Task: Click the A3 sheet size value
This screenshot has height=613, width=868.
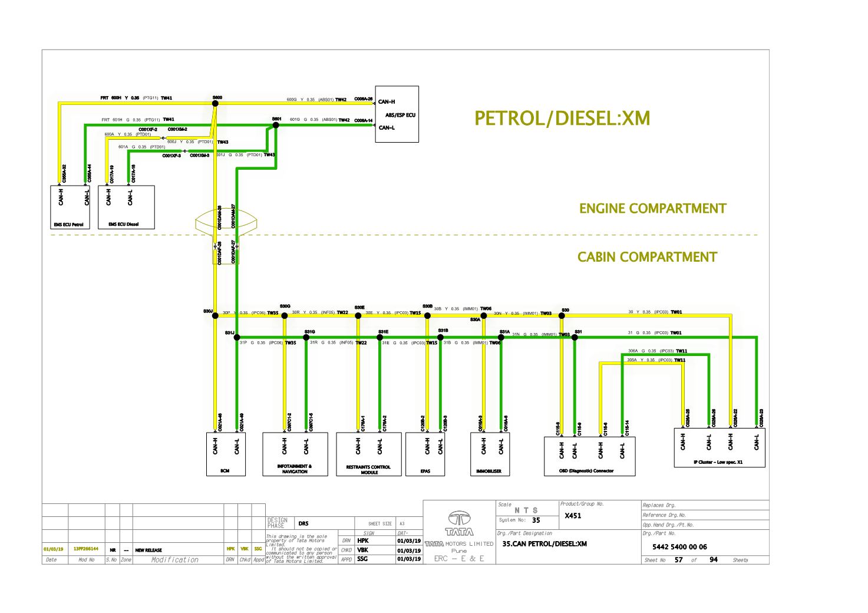Action: click(x=402, y=523)
